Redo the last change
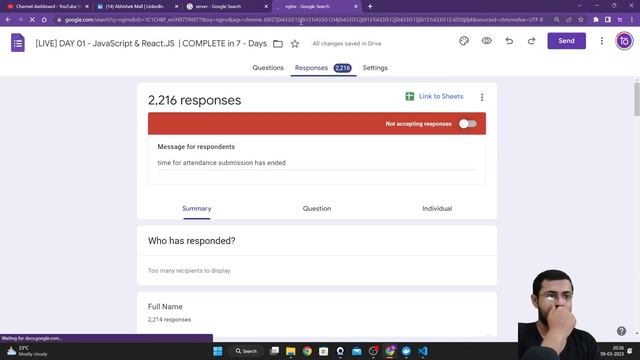The image size is (640, 360). point(531,41)
